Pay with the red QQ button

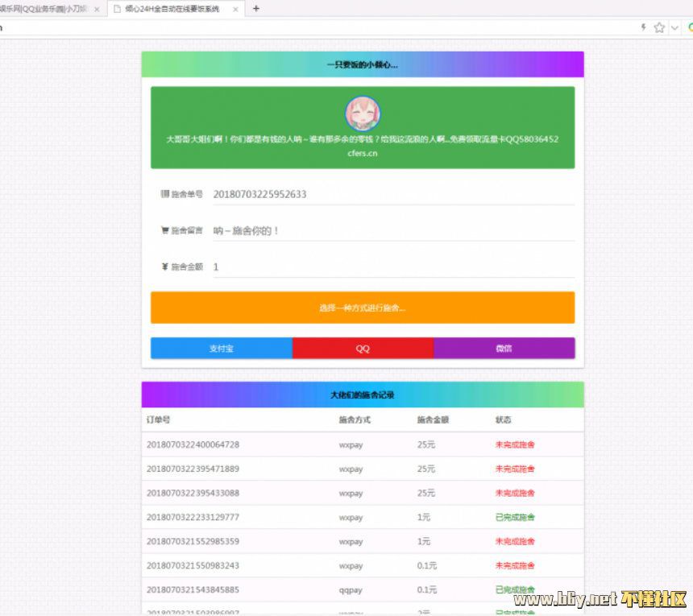(x=363, y=349)
